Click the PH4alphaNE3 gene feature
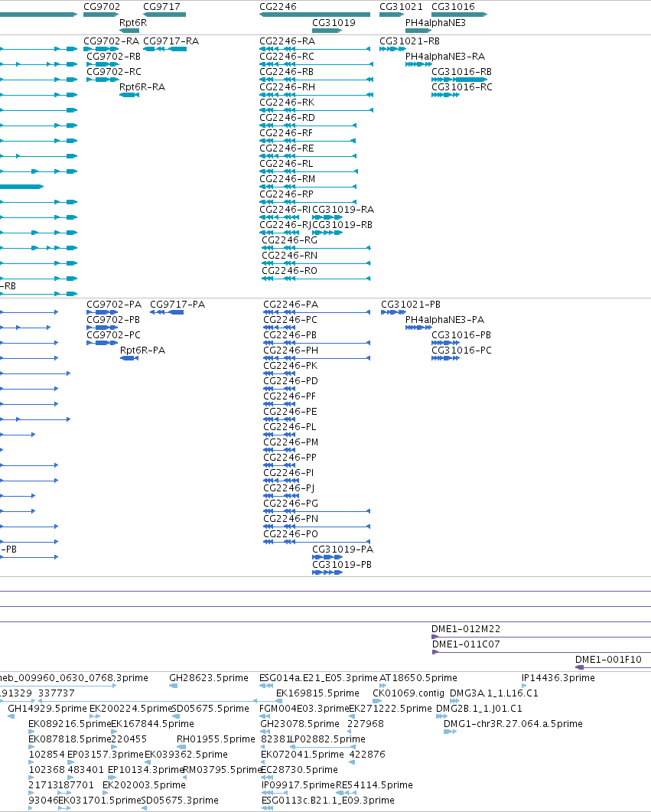This screenshot has height=812, width=651. click(x=418, y=31)
